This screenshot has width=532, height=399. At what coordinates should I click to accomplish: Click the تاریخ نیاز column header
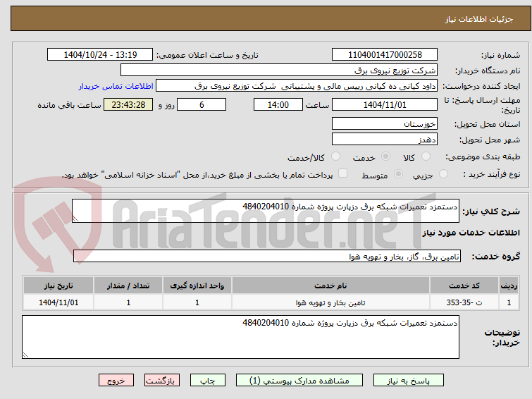(58, 286)
